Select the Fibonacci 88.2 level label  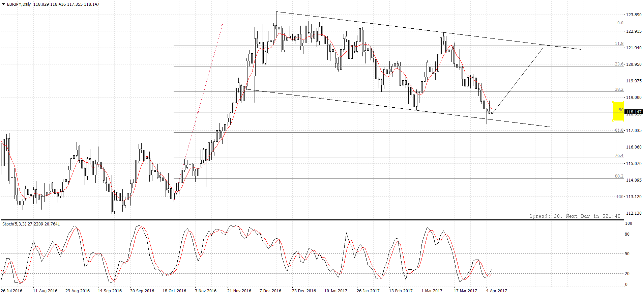click(619, 176)
